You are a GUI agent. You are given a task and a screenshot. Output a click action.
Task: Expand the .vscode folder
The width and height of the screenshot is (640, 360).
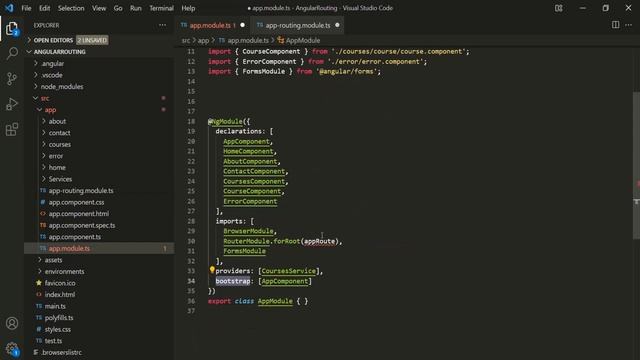click(x=52, y=75)
